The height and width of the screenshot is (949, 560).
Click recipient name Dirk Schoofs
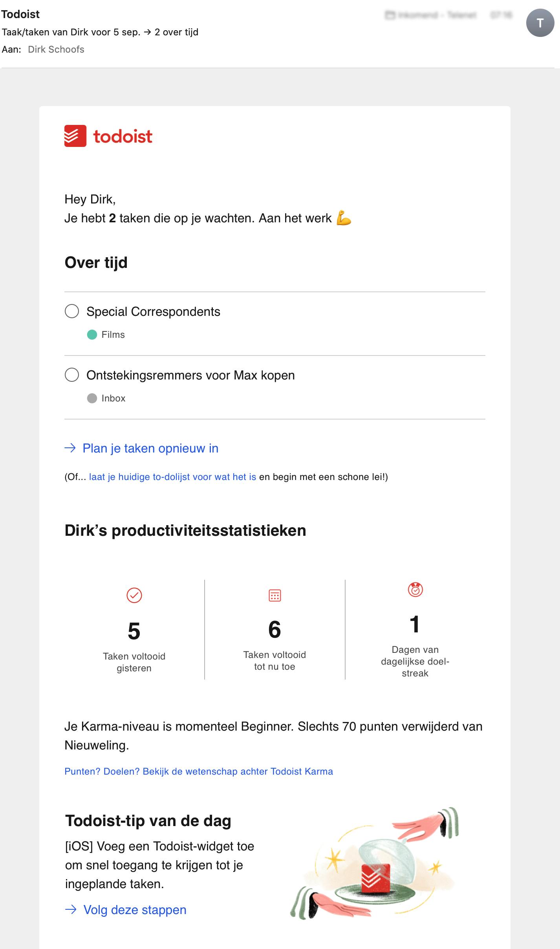(x=56, y=49)
